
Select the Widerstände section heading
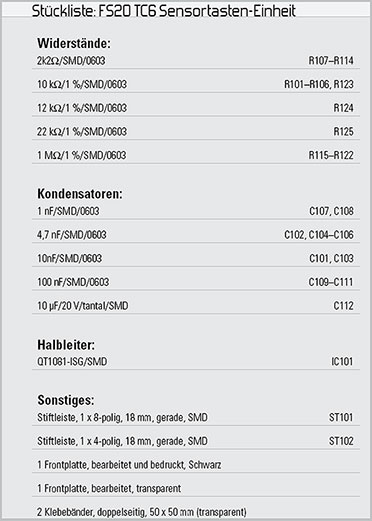[74, 43]
